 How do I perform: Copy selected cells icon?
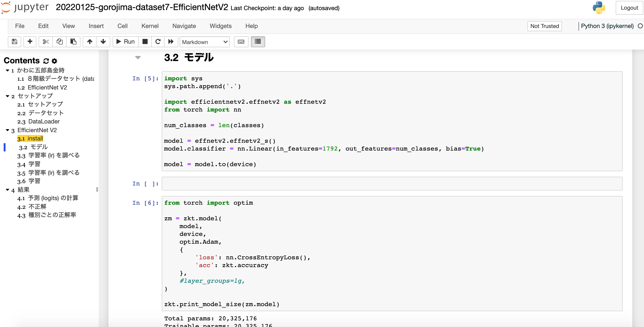click(x=60, y=42)
